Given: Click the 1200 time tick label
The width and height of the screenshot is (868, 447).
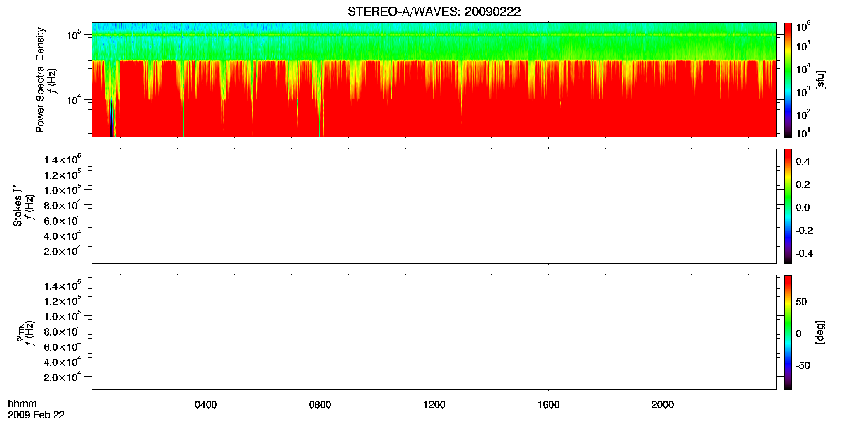Looking at the screenshot, I should [434, 405].
